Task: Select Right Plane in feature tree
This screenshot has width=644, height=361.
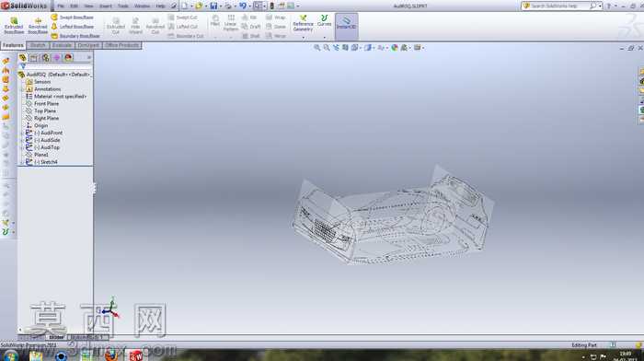Action: point(46,119)
